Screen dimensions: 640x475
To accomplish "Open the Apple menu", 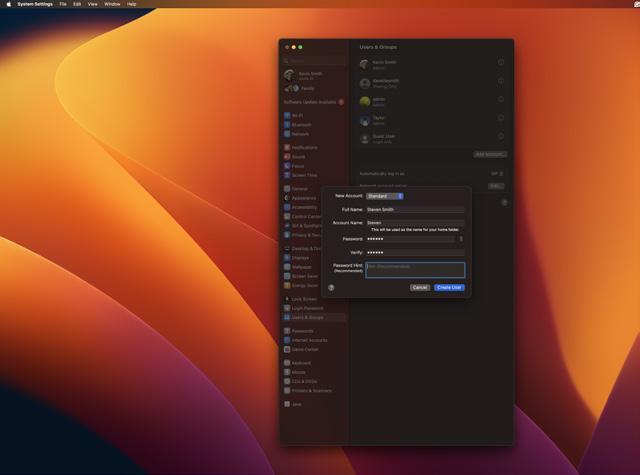I will pyautogui.click(x=8, y=4).
